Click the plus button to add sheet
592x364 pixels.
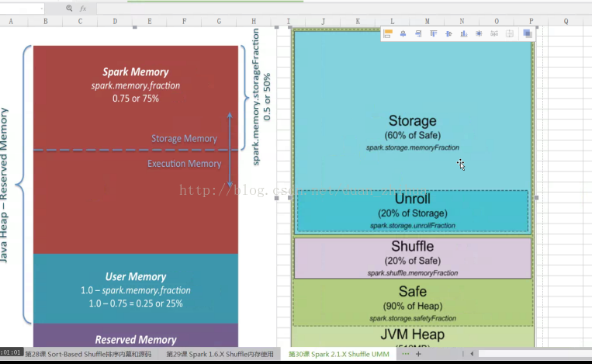tap(418, 354)
